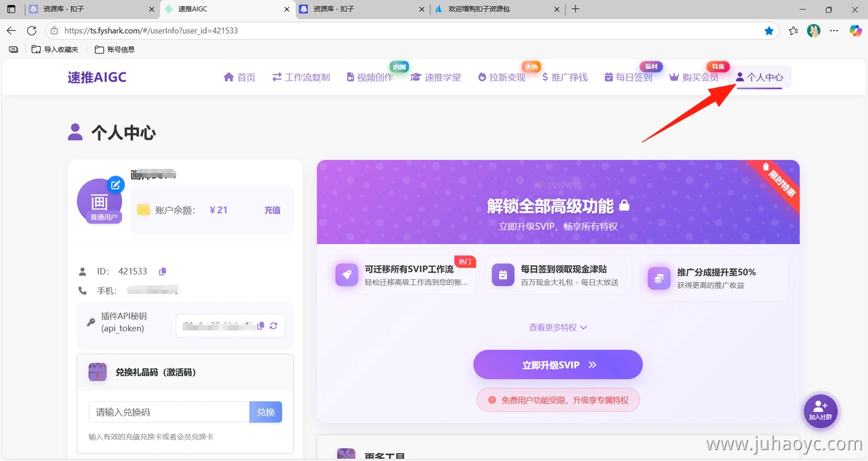The width and height of the screenshot is (868, 461).
Task: Click the ¥21 balance amount
Action: tap(218, 210)
